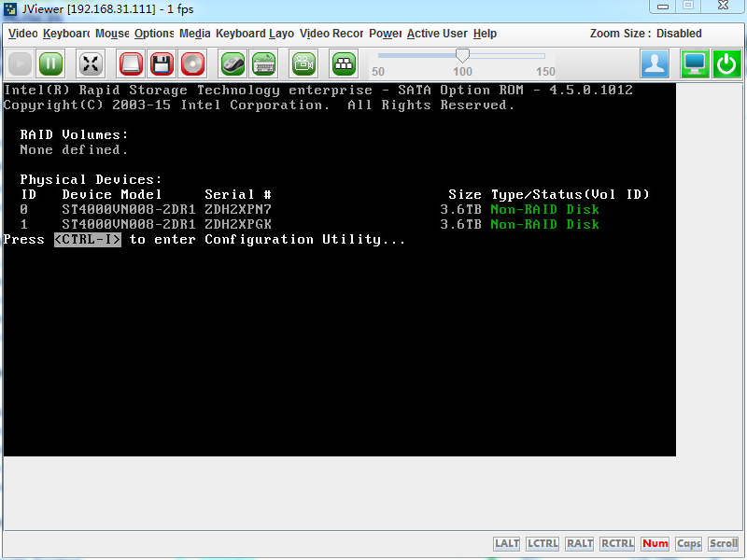The width and height of the screenshot is (747, 560).
Task: Click serial number ZDH2XPGK
Action: click(x=238, y=224)
